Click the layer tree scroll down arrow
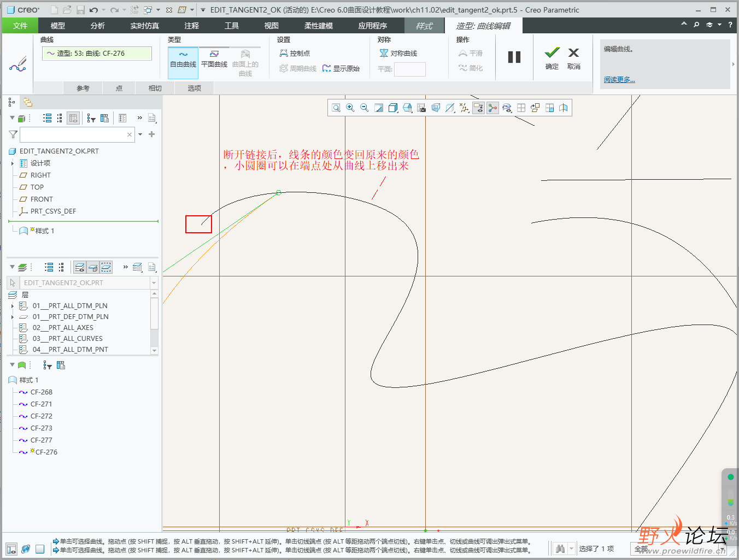The image size is (739, 560). click(x=154, y=351)
